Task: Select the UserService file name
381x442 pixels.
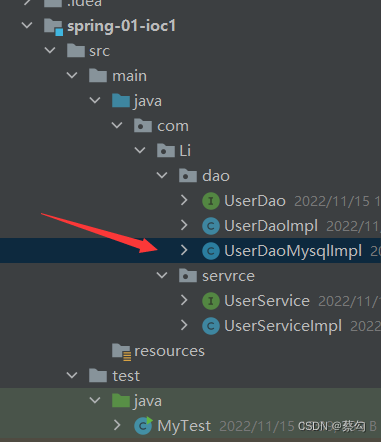Action: coord(267,301)
